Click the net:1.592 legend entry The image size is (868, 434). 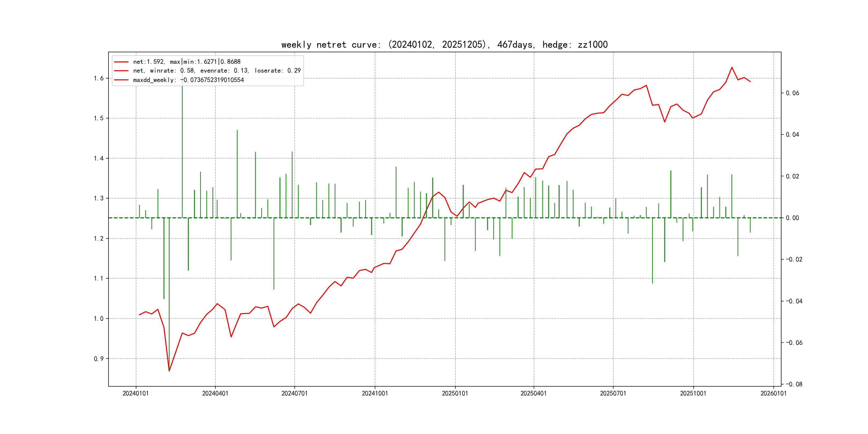186,62
